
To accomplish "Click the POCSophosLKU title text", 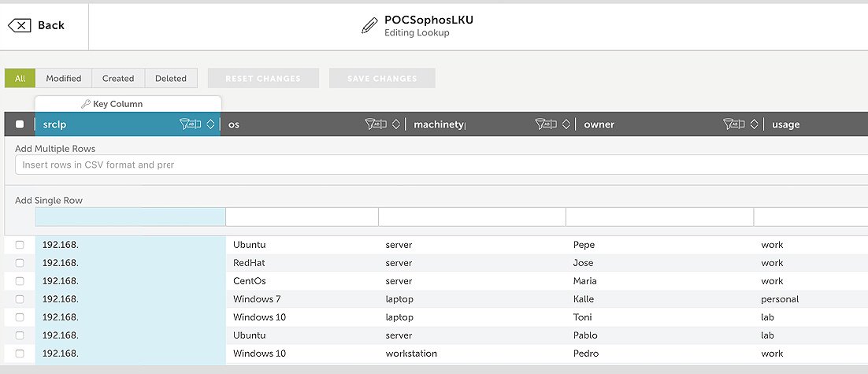I will (x=429, y=20).
